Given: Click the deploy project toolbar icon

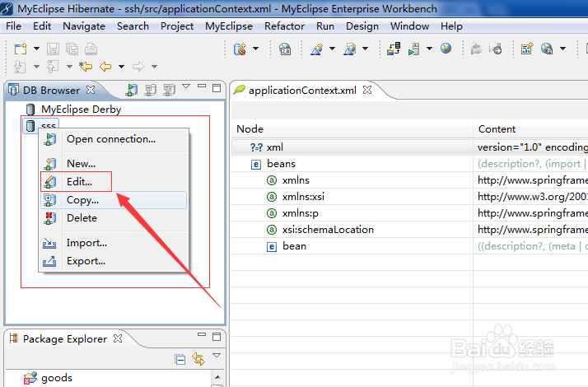Looking at the screenshot, I should [x=394, y=49].
